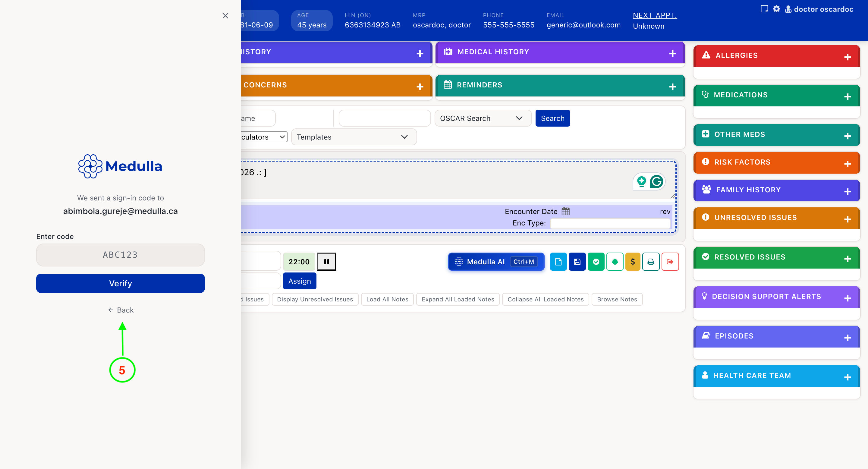Viewport: 868px width, 469px height.
Task: Click the 22:00 timer display
Action: tap(299, 261)
